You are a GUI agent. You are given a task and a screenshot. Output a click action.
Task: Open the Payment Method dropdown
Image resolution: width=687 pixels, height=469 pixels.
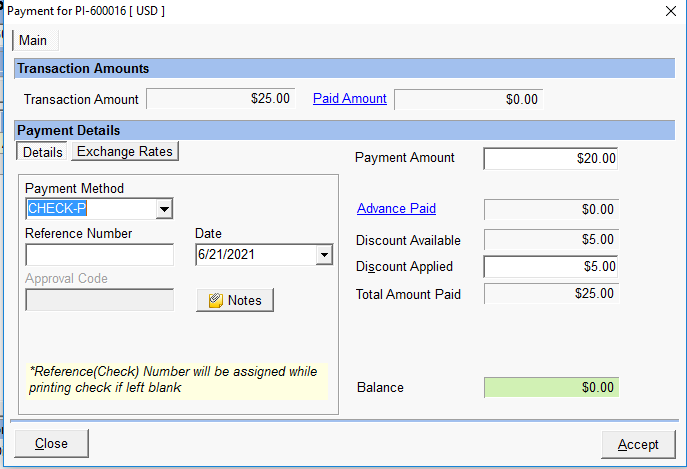click(x=164, y=209)
